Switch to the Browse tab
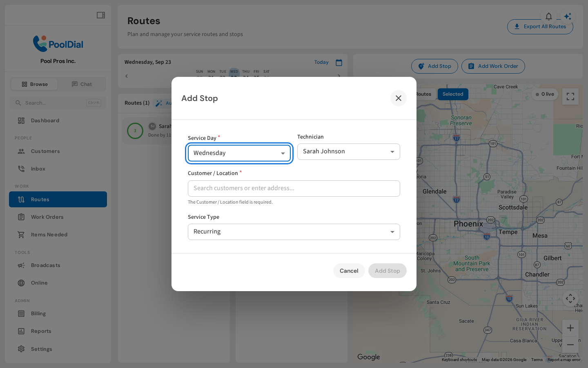The width and height of the screenshot is (588, 368). coord(35,84)
